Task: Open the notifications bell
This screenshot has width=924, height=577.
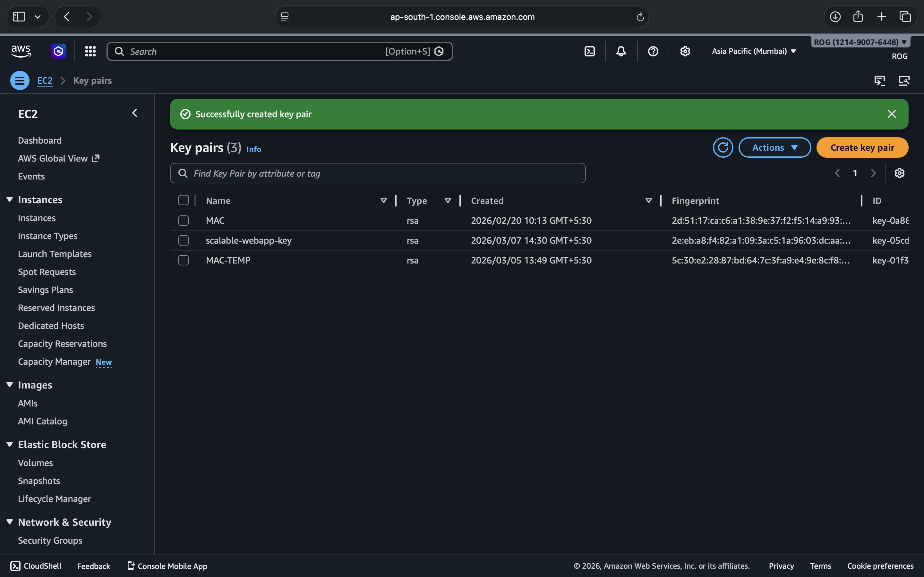Action: [x=621, y=51]
